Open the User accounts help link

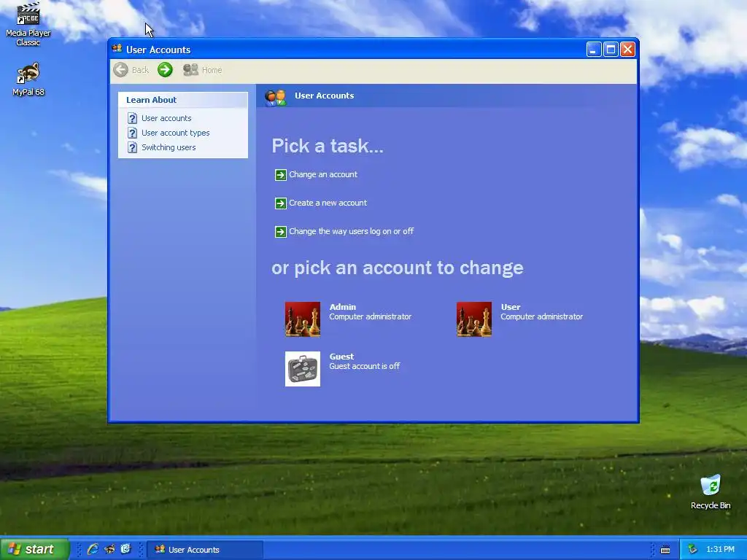click(166, 118)
